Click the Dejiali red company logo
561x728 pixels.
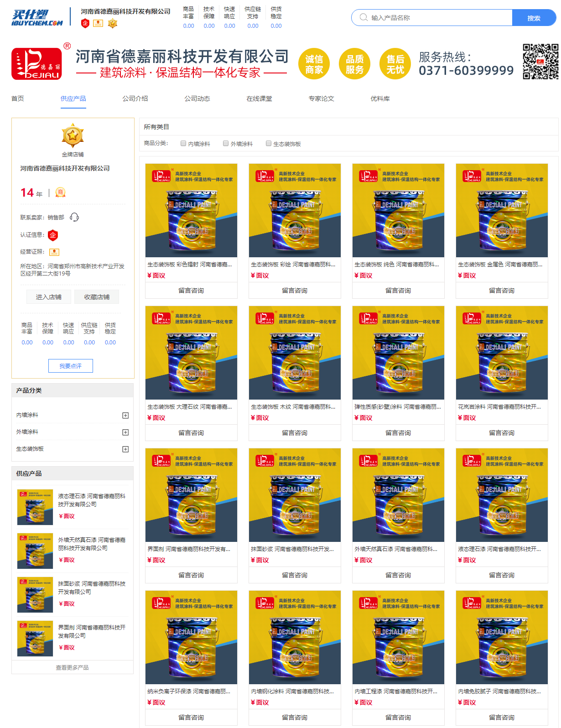point(36,63)
